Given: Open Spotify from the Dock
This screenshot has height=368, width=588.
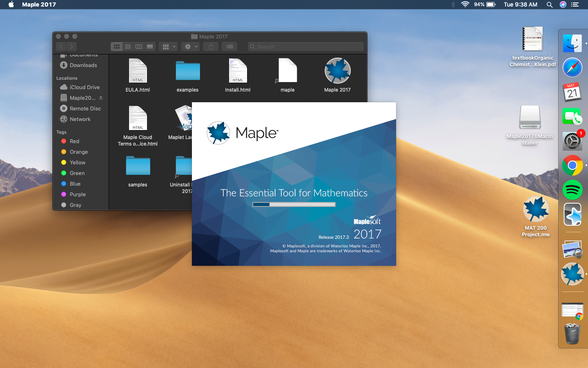Looking at the screenshot, I should coord(572,190).
